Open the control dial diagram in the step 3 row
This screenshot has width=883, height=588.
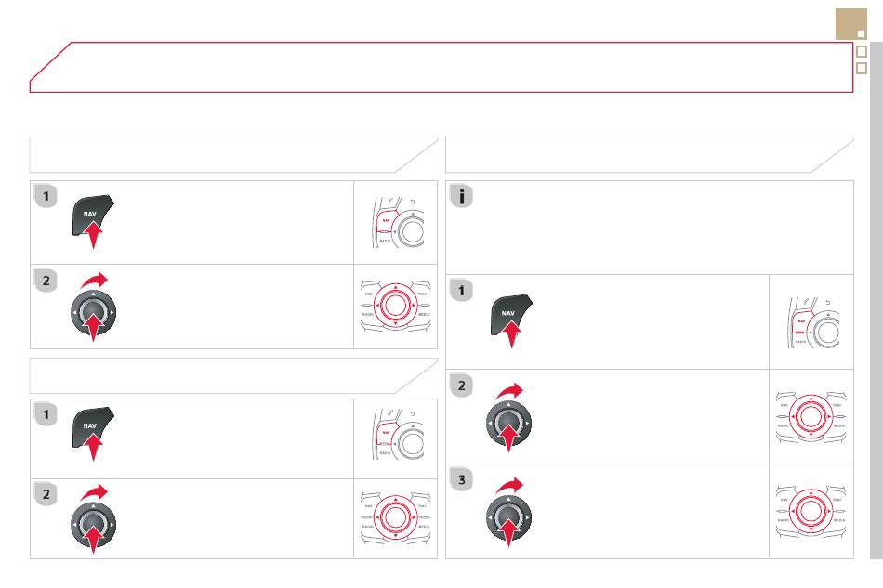[x=811, y=512]
